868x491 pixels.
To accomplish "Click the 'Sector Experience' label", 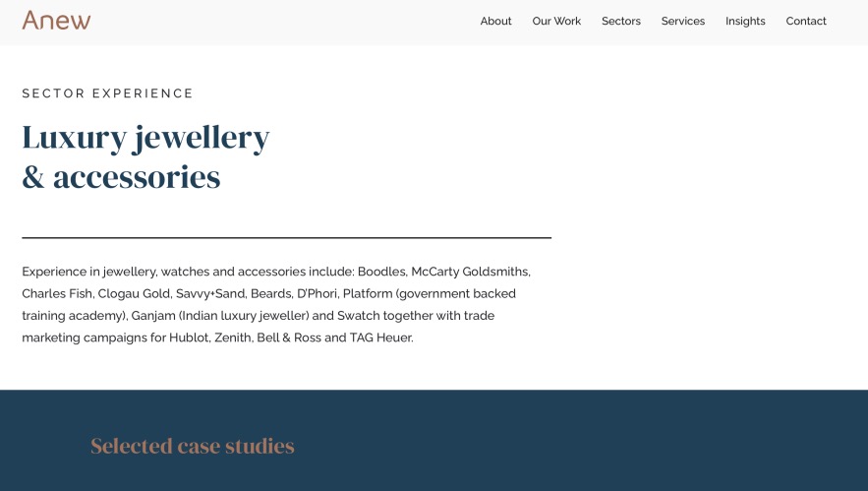I will coord(108,93).
